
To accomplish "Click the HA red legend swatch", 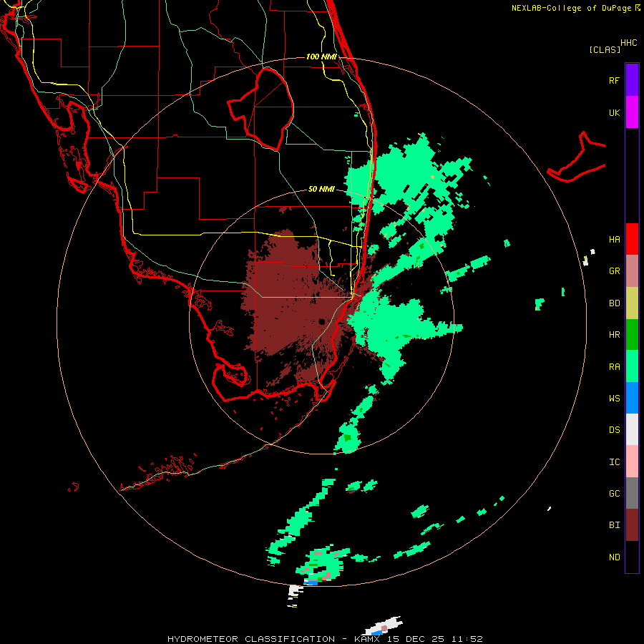I will (x=632, y=239).
